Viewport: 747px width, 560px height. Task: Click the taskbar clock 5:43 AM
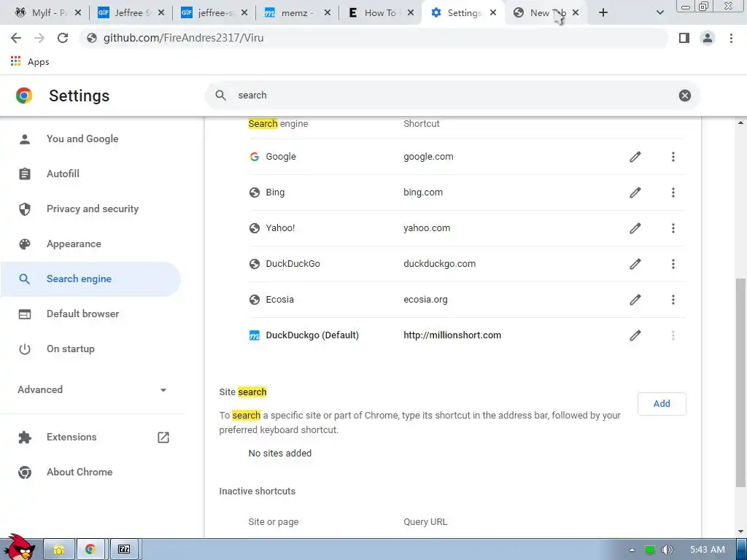coord(708,550)
